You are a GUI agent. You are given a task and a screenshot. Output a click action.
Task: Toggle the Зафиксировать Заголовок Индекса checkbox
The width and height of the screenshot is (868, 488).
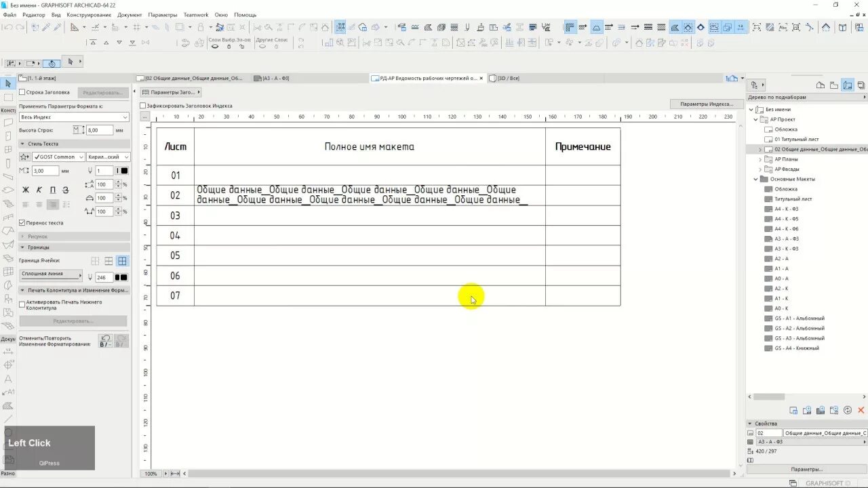tap(143, 106)
